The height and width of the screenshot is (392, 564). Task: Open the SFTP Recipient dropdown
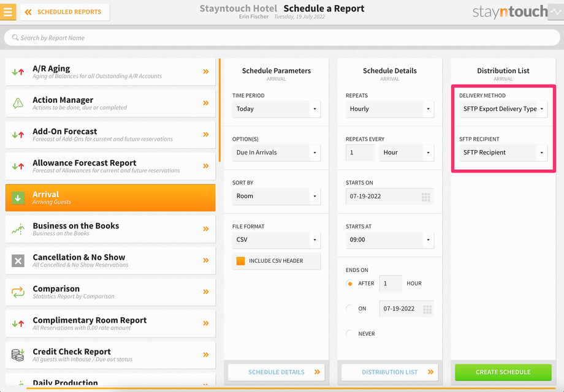[x=503, y=153]
